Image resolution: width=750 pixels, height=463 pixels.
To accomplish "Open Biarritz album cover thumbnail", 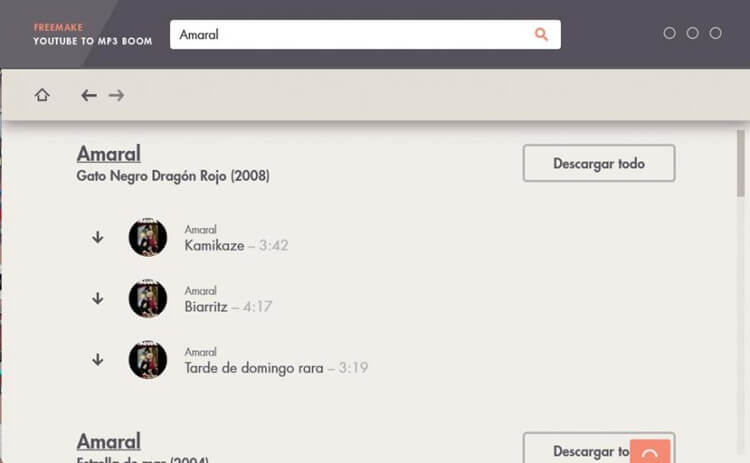I will click(148, 298).
